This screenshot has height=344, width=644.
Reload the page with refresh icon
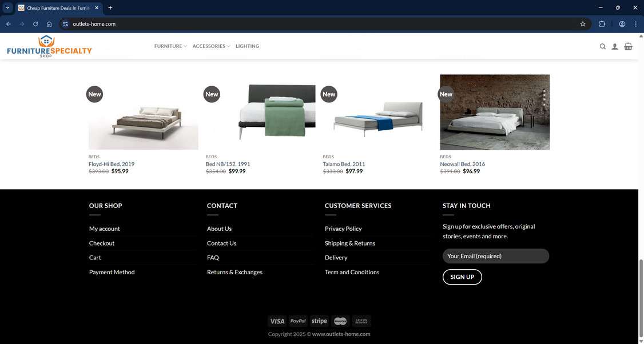pyautogui.click(x=35, y=24)
